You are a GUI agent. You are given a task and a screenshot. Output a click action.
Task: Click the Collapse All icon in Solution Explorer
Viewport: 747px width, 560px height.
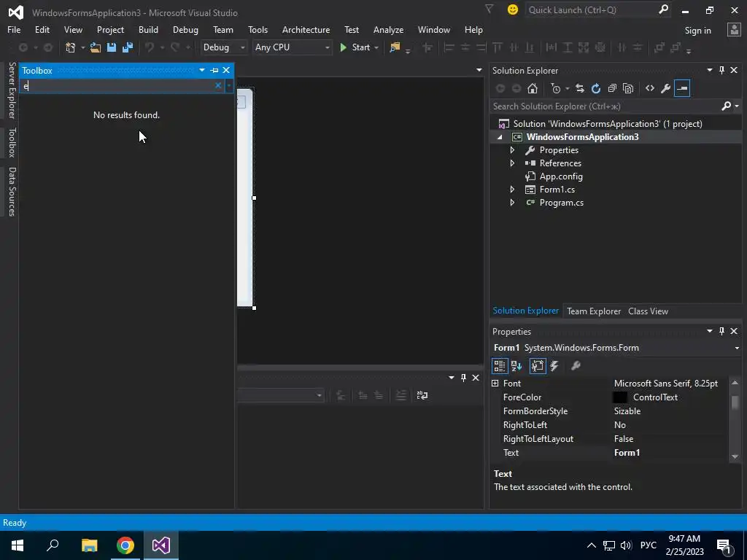click(612, 88)
